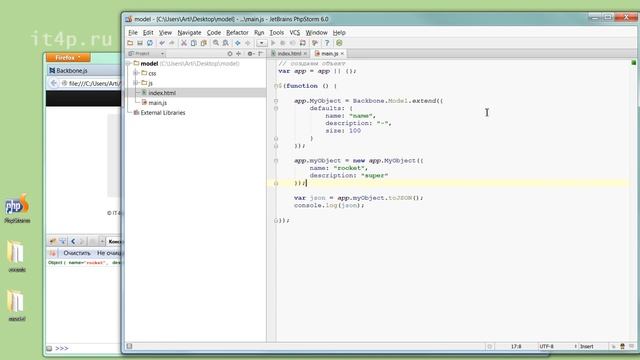Close the index.html editor tab

[305, 53]
